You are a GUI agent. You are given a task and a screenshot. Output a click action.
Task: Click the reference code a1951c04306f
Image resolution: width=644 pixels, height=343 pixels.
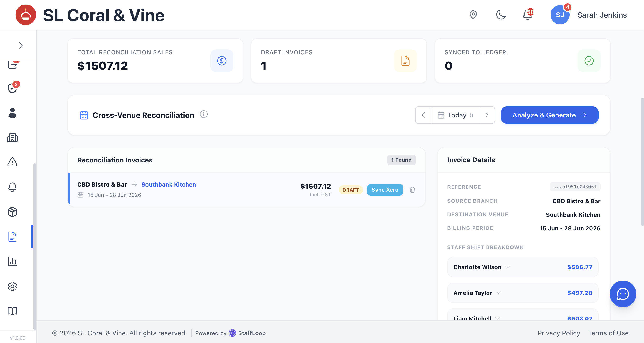pyautogui.click(x=575, y=187)
